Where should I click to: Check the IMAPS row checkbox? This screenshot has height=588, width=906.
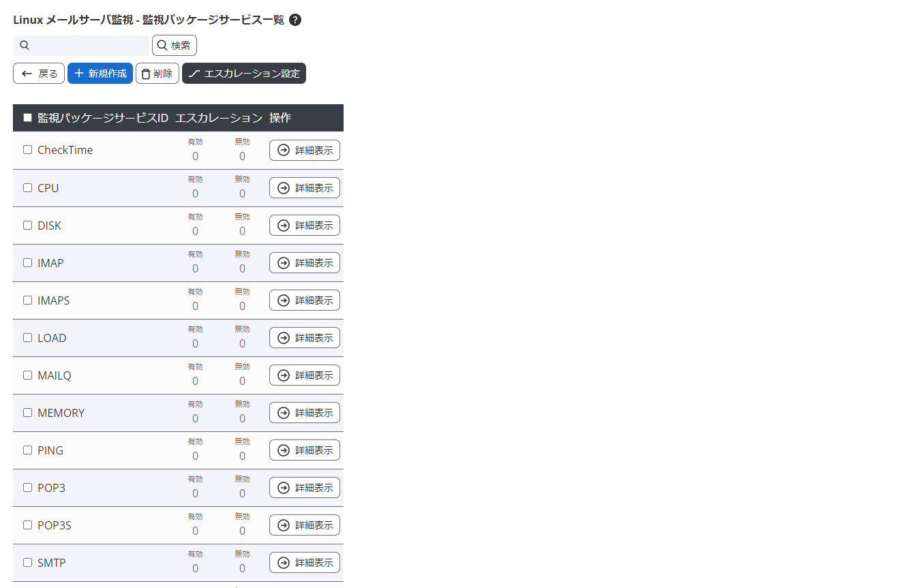point(28,300)
